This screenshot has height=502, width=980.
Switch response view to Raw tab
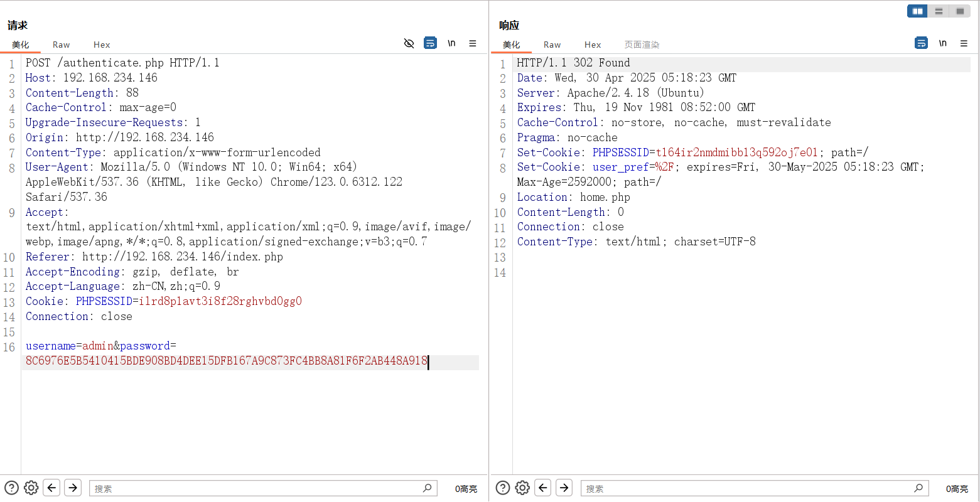pyautogui.click(x=552, y=45)
